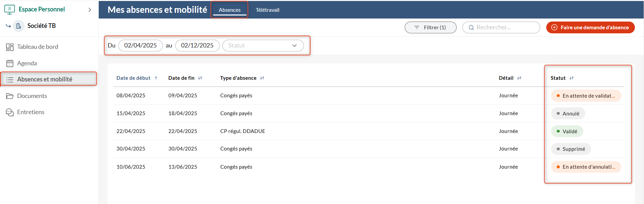644x204 pixels.
Task: Sort by the Type d'absence arrows
Action: (262, 78)
